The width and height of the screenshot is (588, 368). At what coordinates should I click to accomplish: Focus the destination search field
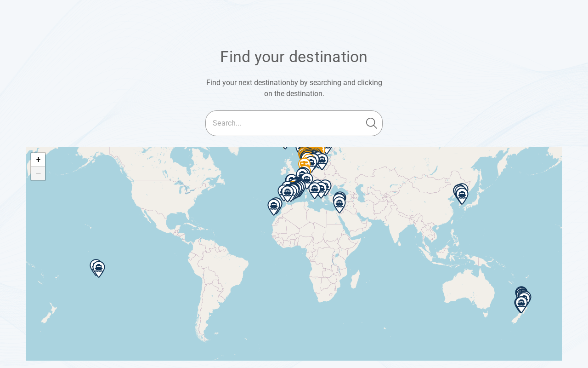(285, 123)
